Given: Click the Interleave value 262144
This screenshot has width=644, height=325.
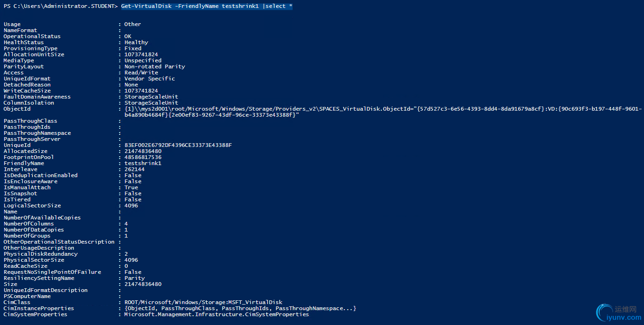Looking at the screenshot, I should tap(135, 169).
